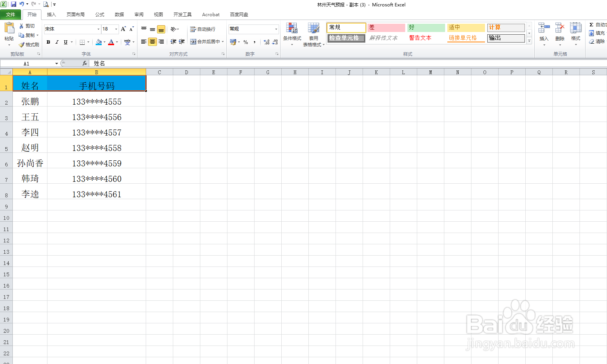The height and width of the screenshot is (364, 607).
Task: Toggle middle vertical alignment
Action: (x=153, y=29)
